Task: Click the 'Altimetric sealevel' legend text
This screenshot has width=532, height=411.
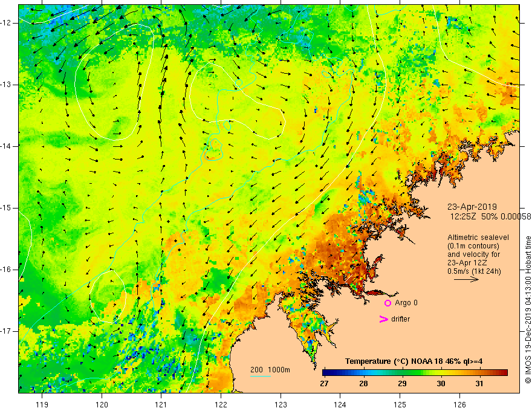Action: coord(478,238)
